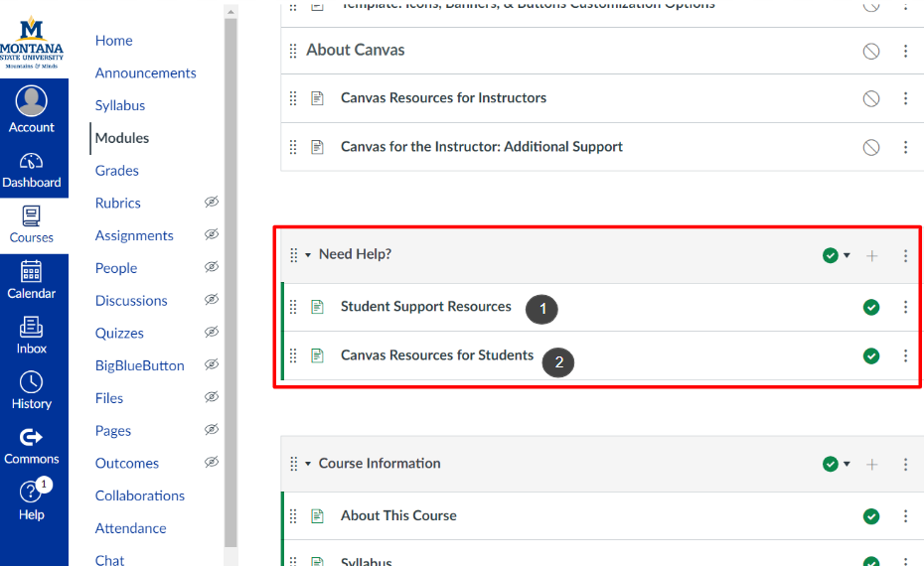This screenshot has width=924, height=566.
Task: Open options for Canvas Resources for Students
Action: [906, 355]
